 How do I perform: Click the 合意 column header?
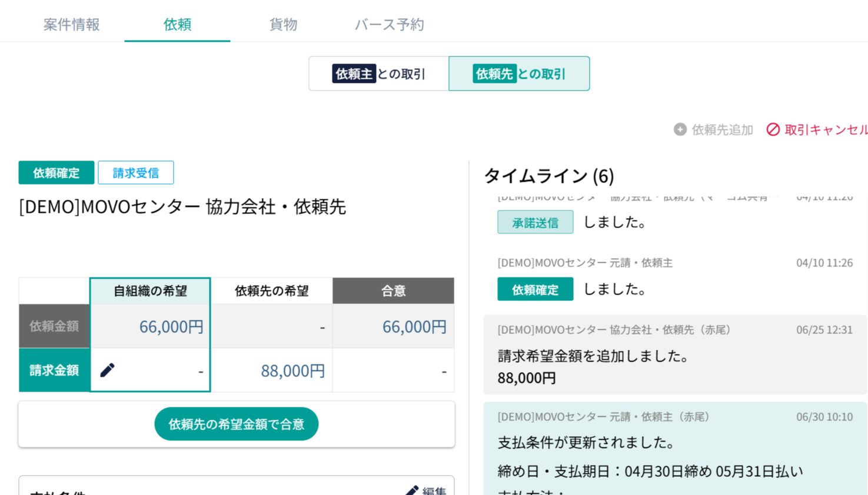click(x=393, y=290)
